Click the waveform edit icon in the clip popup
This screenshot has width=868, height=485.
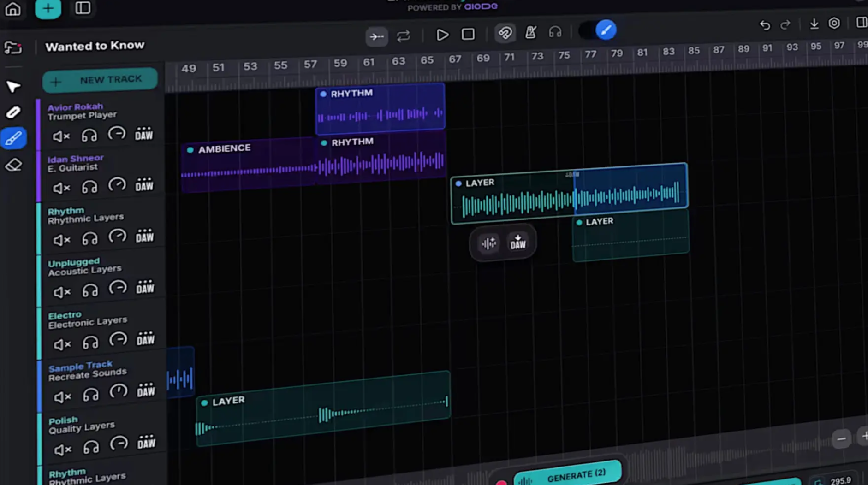(488, 243)
